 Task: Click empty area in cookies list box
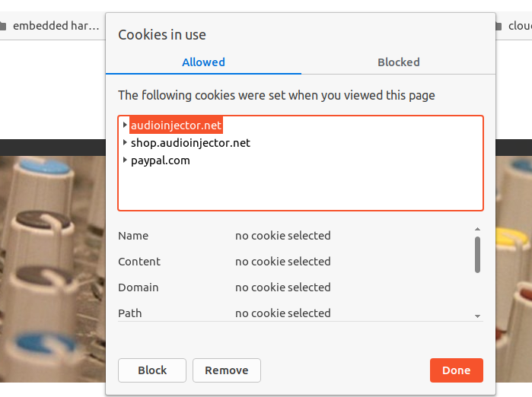pos(301,190)
